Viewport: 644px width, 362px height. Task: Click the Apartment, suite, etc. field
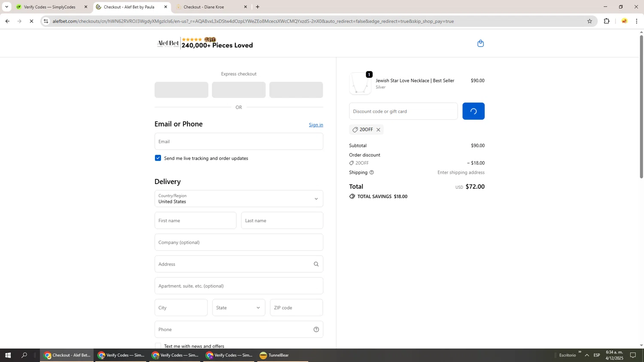pos(239,286)
